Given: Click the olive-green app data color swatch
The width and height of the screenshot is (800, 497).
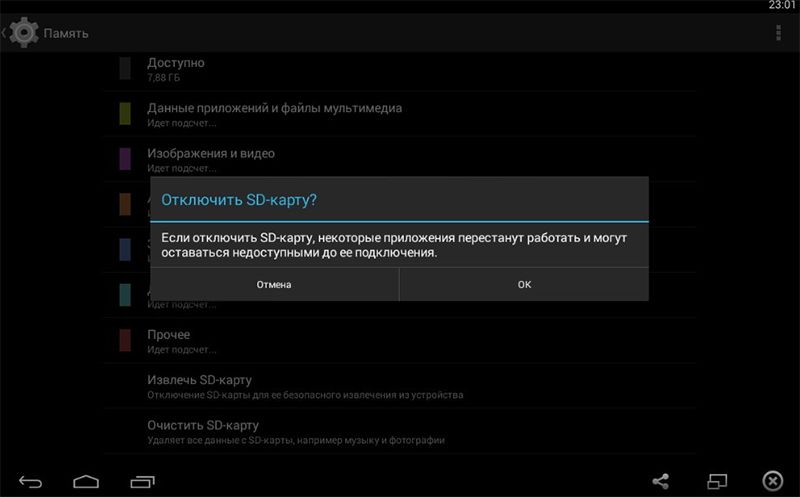Looking at the screenshot, I should tap(125, 113).
